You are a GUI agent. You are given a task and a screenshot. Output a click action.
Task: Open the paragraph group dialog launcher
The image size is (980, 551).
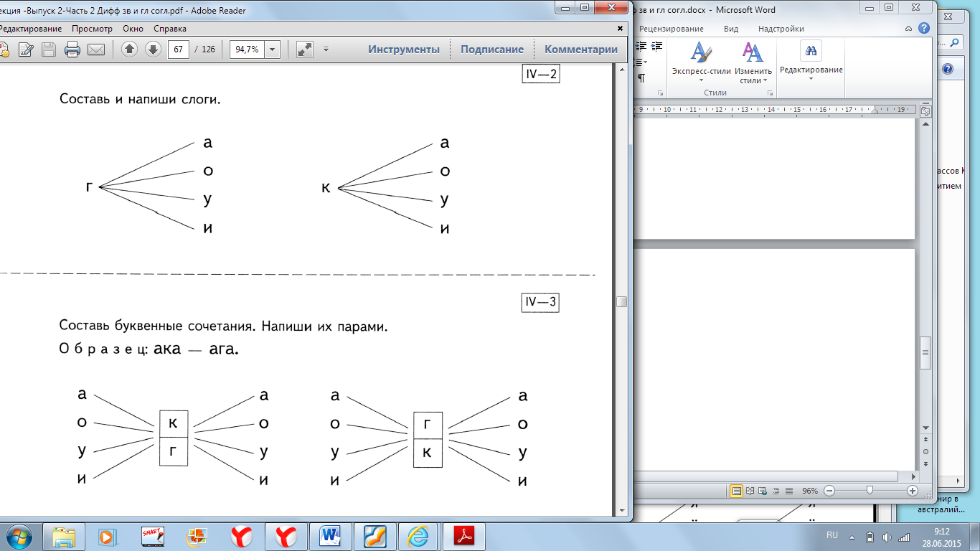coord(660,93)
